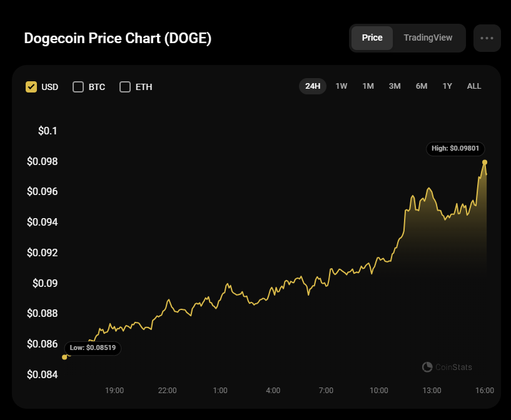Select the 1M time range
Viewport: 511px width, 420px height.
[x=368, y=86]
